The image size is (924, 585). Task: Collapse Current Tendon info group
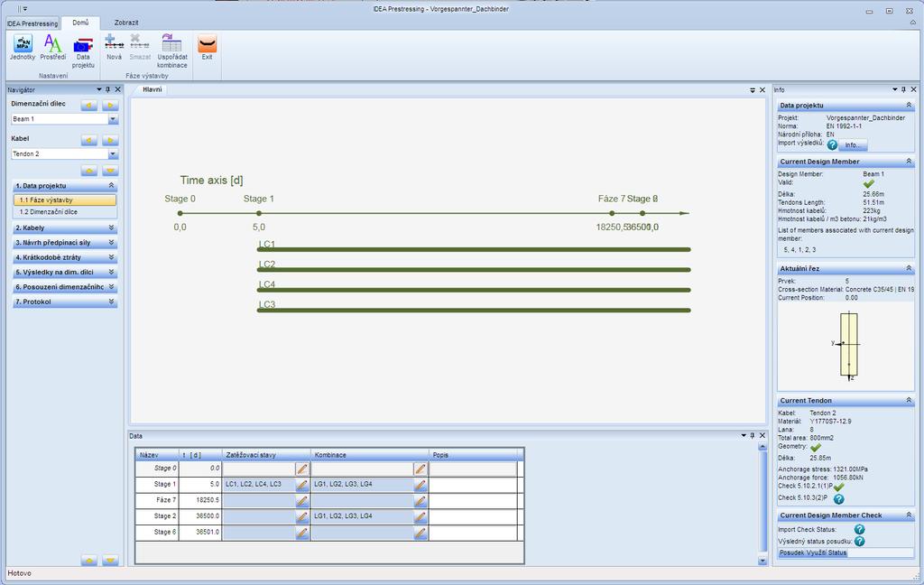908,400
